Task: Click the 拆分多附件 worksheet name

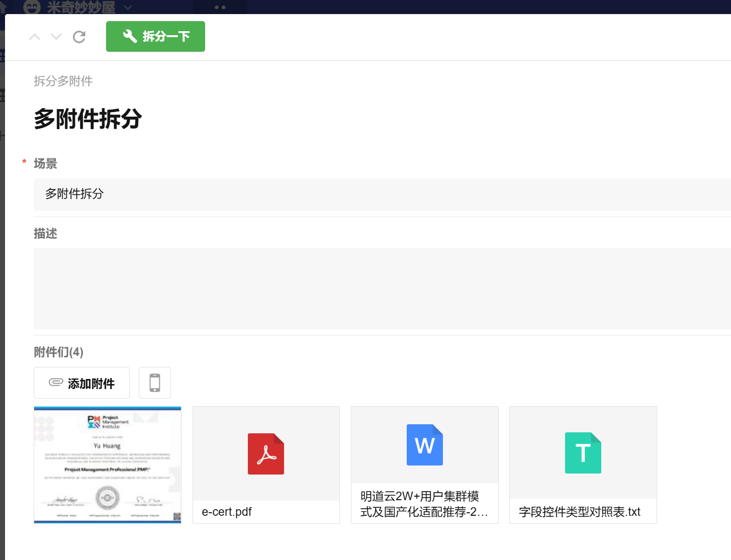Action: coord(63,81)
